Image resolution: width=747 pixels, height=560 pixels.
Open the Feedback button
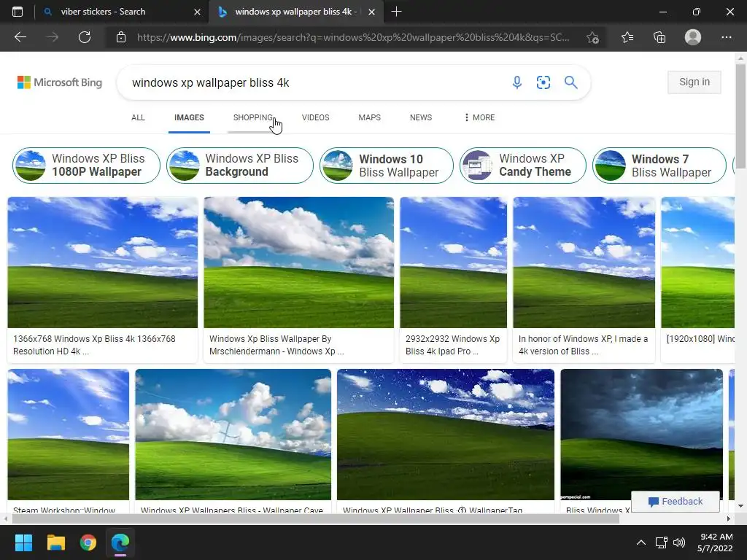click(675, 502)
